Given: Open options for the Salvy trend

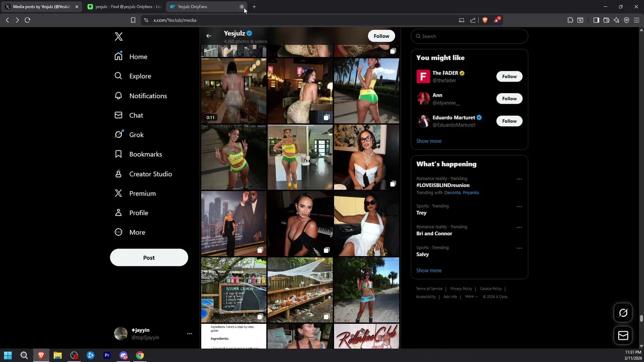Looking at the screenshot, I should 519,248.
